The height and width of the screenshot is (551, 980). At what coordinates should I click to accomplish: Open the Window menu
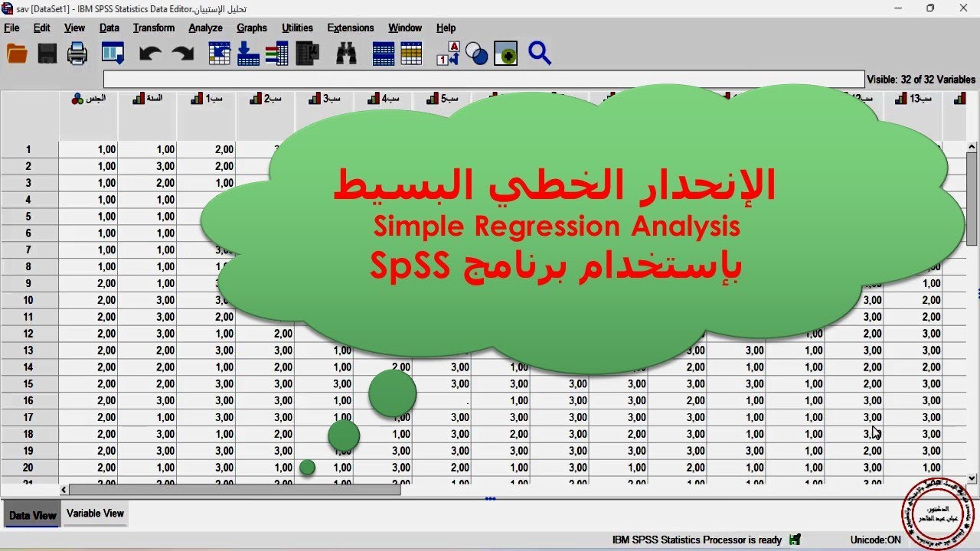[x=405, y=28]
